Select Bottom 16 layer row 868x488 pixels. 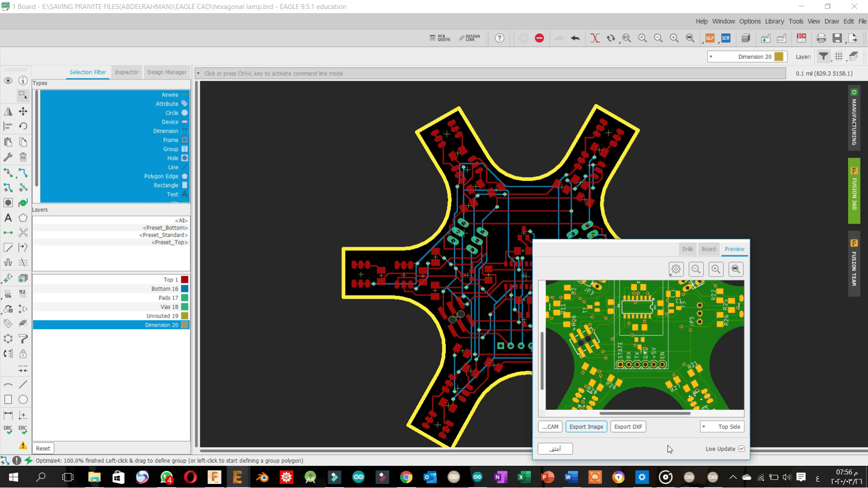pos(111,289)
